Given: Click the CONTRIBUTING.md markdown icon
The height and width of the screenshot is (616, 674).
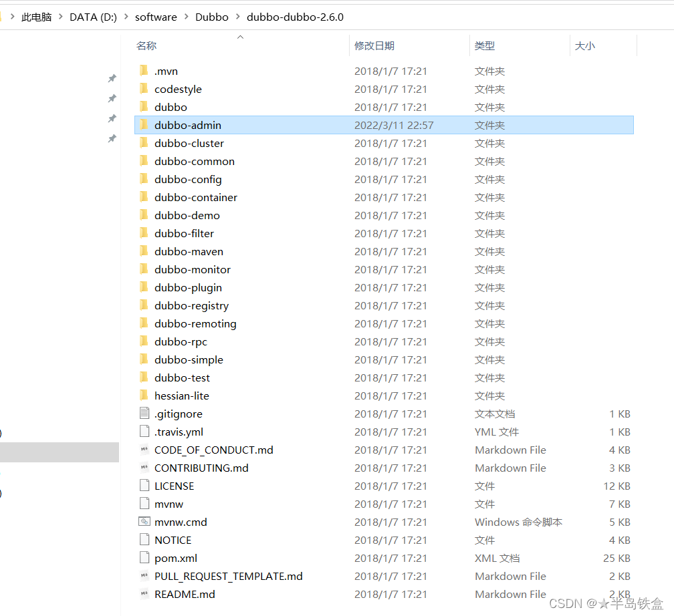Looking at the screenshot, I should 144,468.
